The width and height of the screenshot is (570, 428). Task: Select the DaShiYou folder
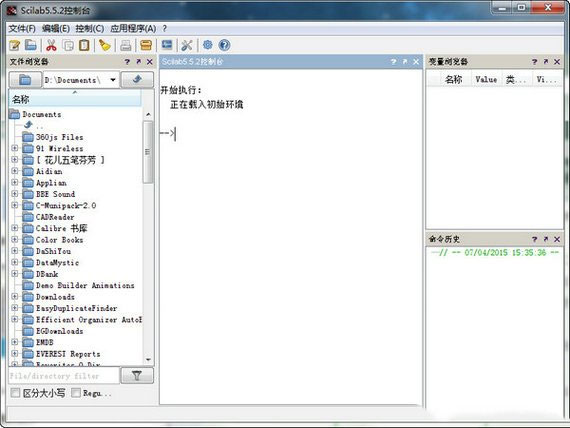click(47, 251)
